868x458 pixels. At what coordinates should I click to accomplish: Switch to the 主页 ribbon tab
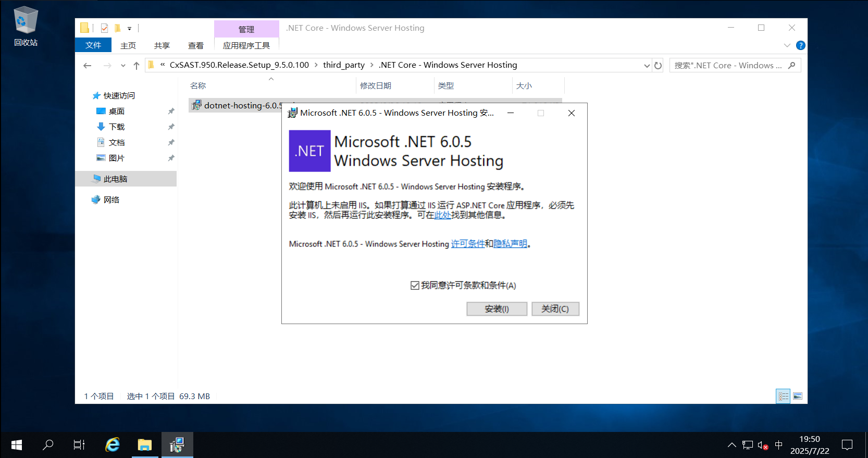[x=128, y=45]
